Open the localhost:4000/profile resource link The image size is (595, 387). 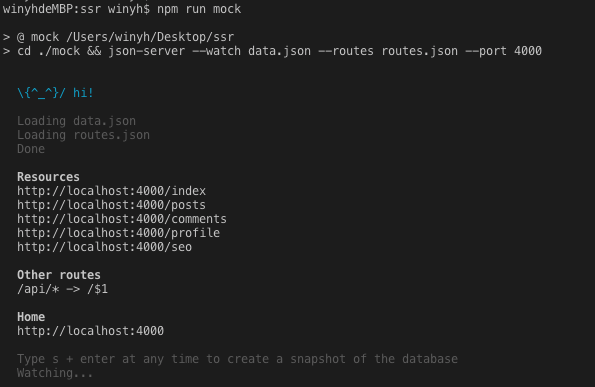click(x=118, y=233)
